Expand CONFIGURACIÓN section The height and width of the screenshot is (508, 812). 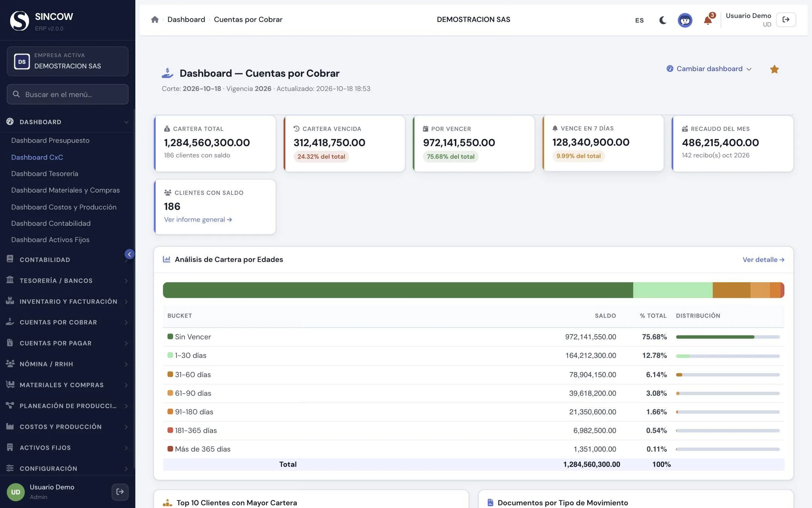(x=68, y=468)
